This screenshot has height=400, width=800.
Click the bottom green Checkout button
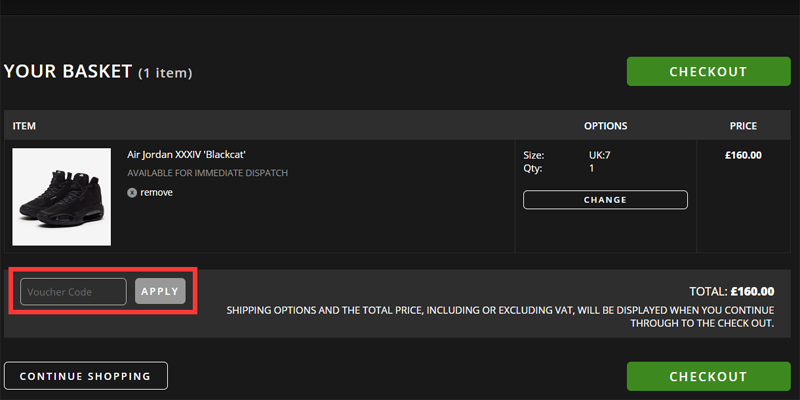[708, 377]
